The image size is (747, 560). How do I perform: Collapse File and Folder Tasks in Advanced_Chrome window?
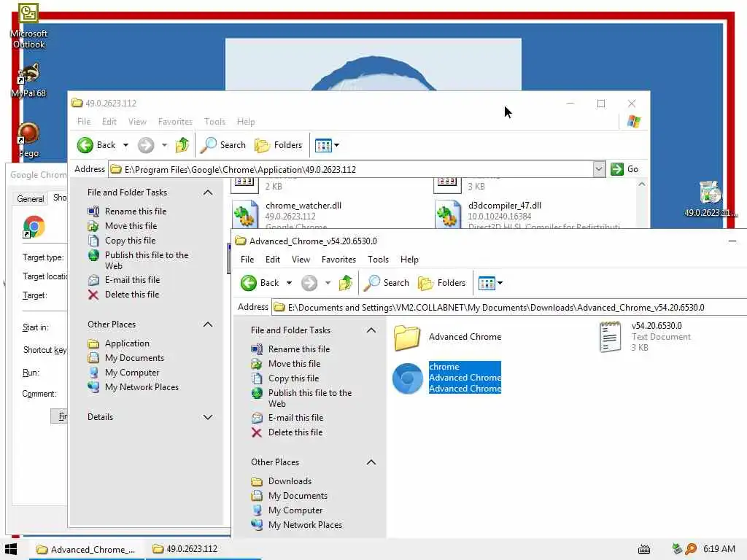[371, 330]
